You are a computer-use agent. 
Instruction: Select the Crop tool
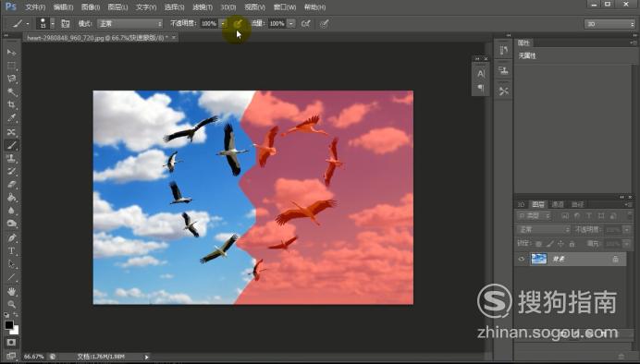click(11, 104)
